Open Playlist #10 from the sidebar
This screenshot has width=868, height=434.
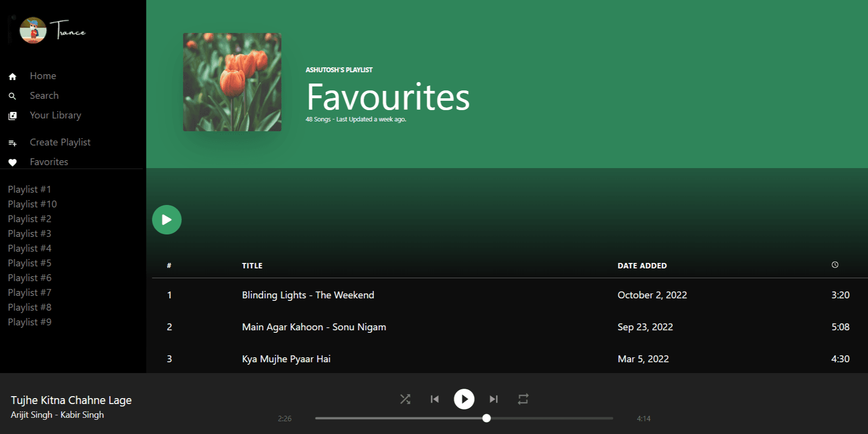(x=32, y=204)
